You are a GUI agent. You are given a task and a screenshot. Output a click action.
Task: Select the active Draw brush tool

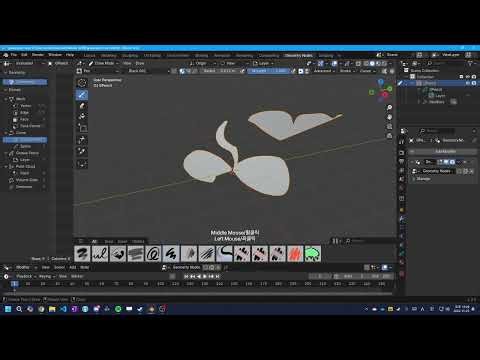[82, 95]
